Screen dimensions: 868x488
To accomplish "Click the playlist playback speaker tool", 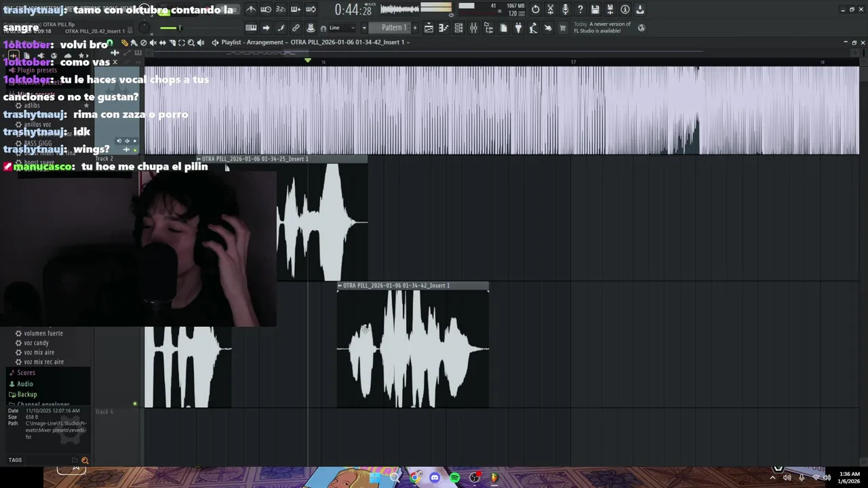I will tap(201, 43).
